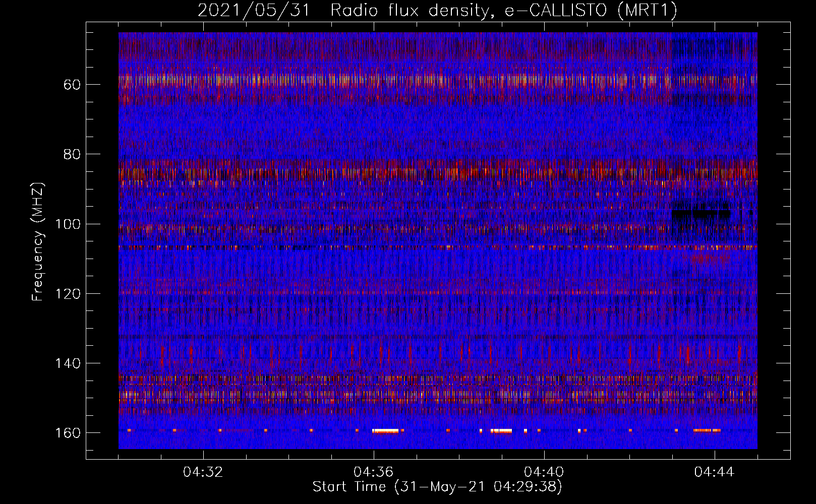Click the 'Start Time (31-May-21 04:29:38)' x-axis label
Screen dimensions: 816x504
click(x=437, y=487)
